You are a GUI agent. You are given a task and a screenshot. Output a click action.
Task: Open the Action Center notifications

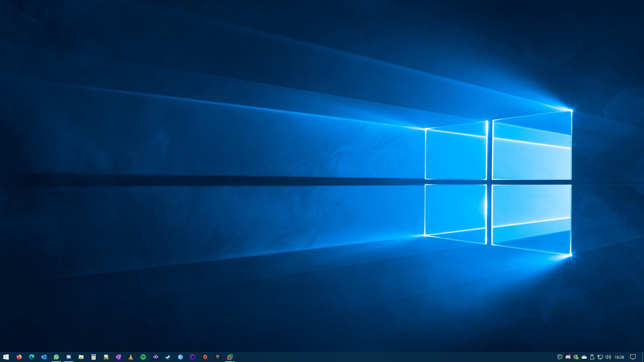coord(633,357)
